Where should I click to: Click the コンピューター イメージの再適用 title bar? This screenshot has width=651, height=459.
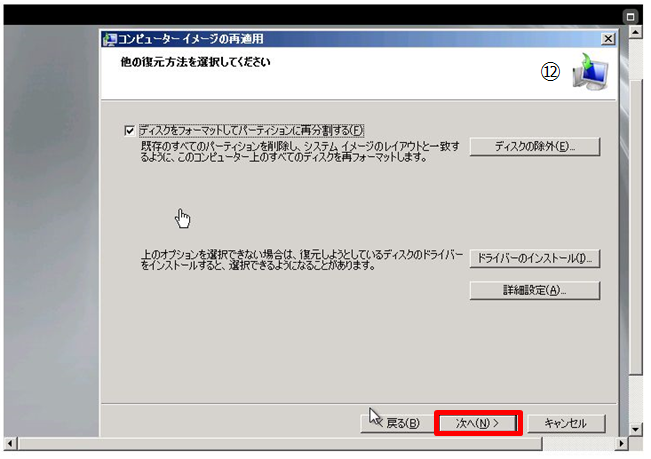[350, 38]
